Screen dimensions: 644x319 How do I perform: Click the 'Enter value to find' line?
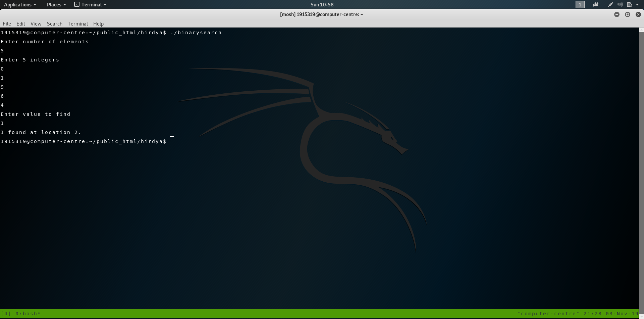click(x=36, y=114)
